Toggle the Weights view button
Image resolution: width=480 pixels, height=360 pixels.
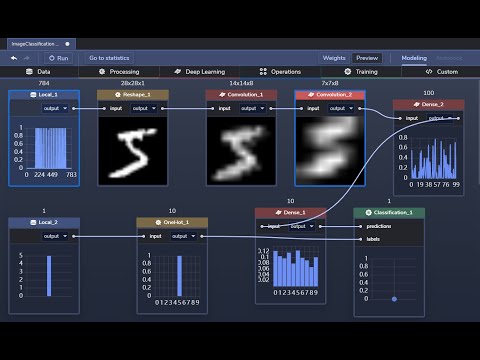click(334, 58)
